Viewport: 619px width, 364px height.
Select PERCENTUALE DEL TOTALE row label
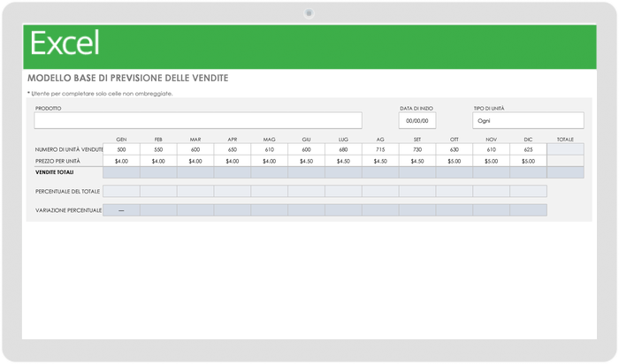[67, 191]
